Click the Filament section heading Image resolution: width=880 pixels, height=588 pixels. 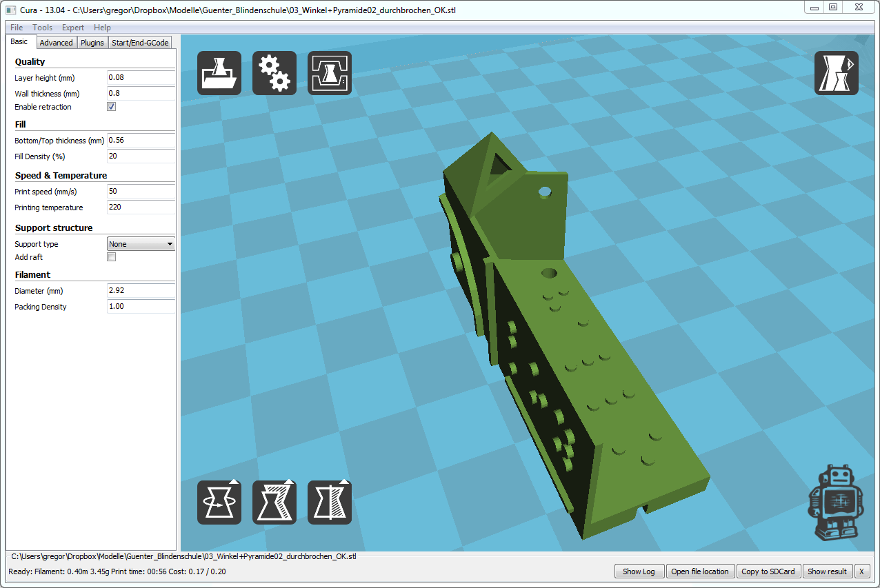pos(32,275)
